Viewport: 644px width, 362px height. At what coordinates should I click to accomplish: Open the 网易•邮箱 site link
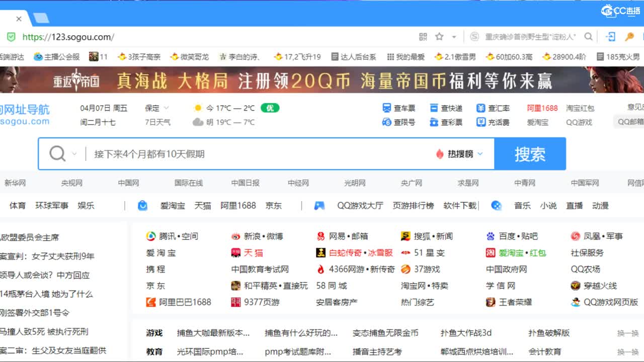point(342,236)
